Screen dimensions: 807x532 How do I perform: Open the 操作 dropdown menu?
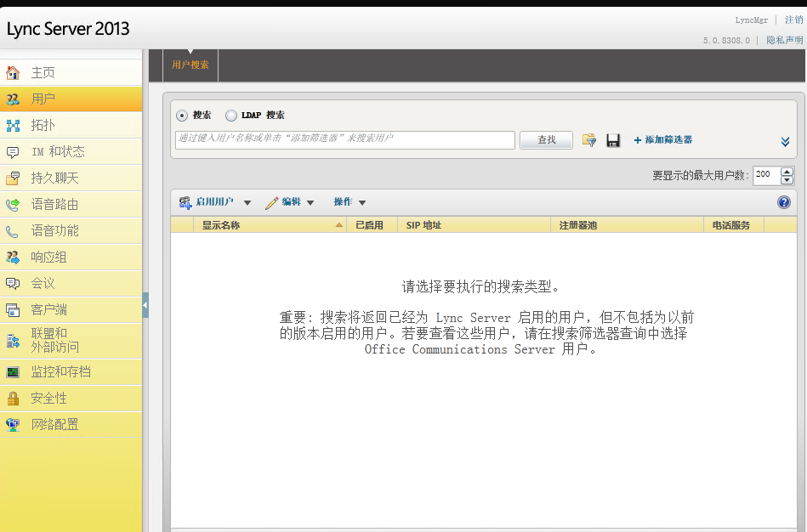(x=350, y=202)
